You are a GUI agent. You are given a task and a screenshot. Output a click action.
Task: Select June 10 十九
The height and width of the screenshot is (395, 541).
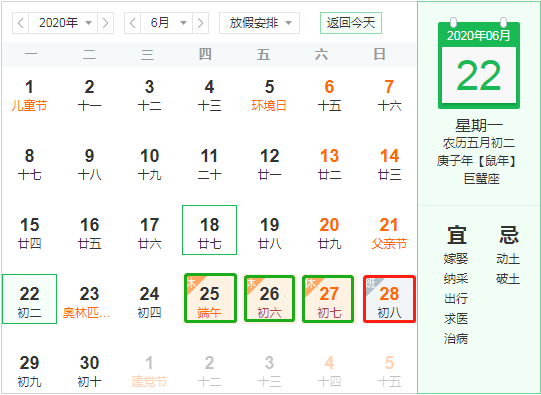point(149,164)
